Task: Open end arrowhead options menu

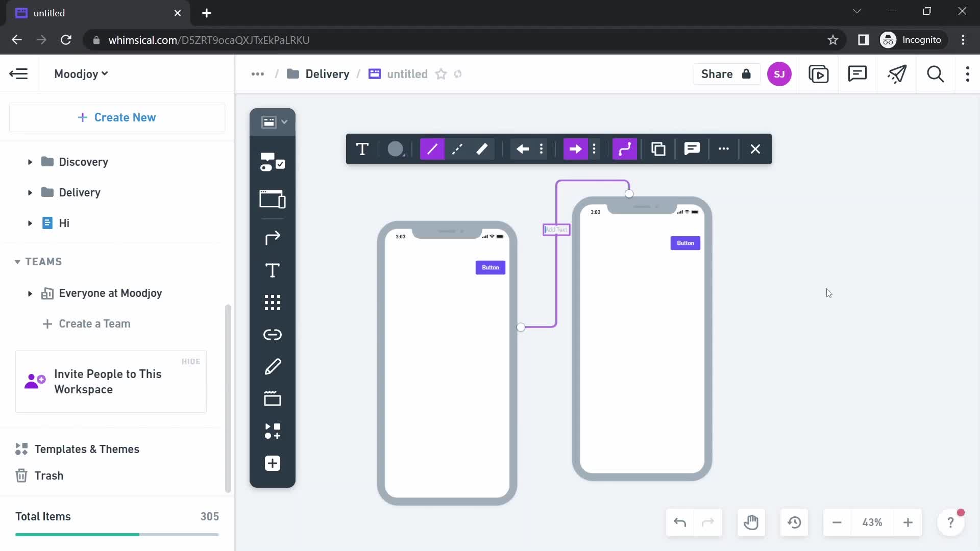Action: click(594, 149)
